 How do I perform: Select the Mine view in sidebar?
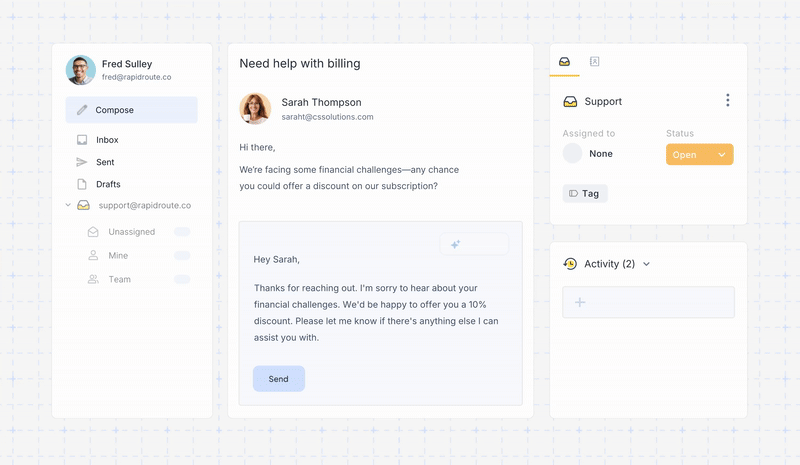click(x=118, y=256)
